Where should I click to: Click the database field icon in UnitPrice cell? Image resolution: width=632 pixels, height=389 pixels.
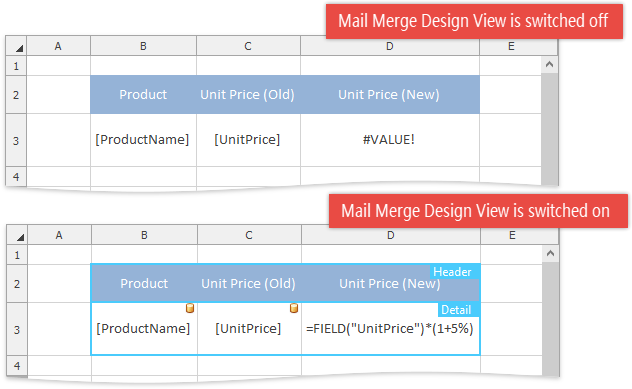coord(294,308)
